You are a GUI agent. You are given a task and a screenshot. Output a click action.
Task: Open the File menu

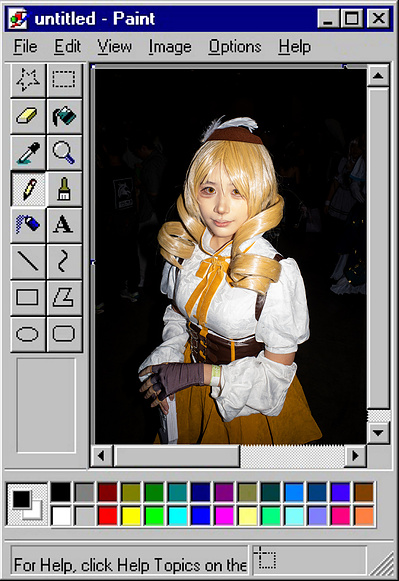pos(26,47)
